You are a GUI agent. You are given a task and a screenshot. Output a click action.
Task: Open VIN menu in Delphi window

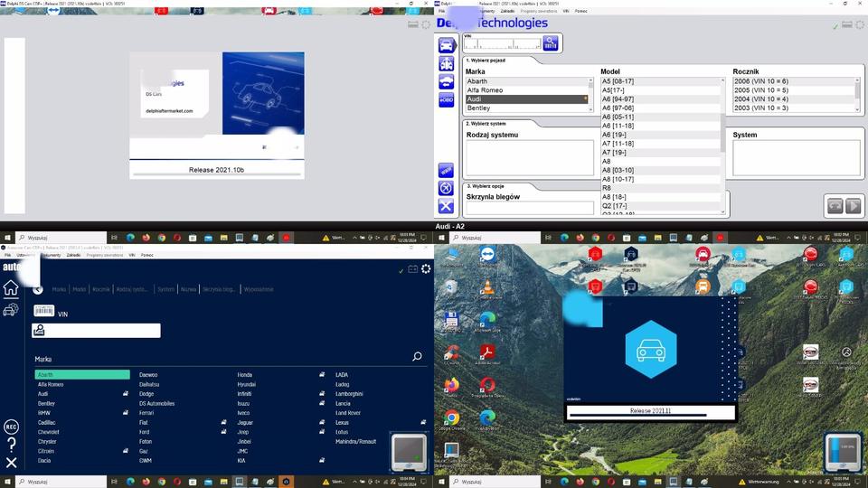pos(565,11)
